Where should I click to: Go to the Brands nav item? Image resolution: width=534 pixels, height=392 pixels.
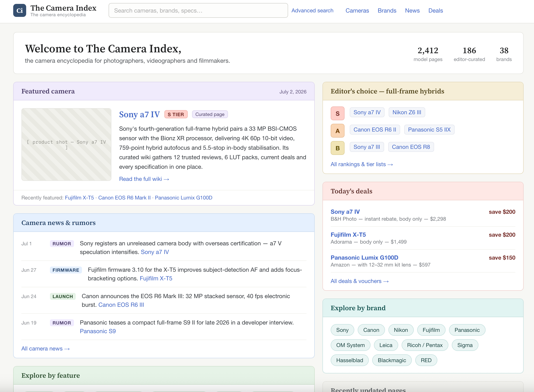point(387,10)
